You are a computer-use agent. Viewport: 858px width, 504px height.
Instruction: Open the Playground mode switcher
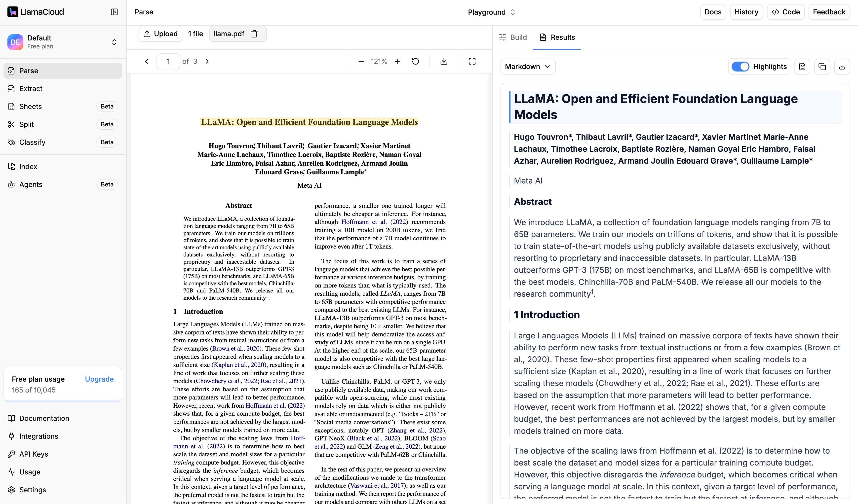(x=491, y=12)
